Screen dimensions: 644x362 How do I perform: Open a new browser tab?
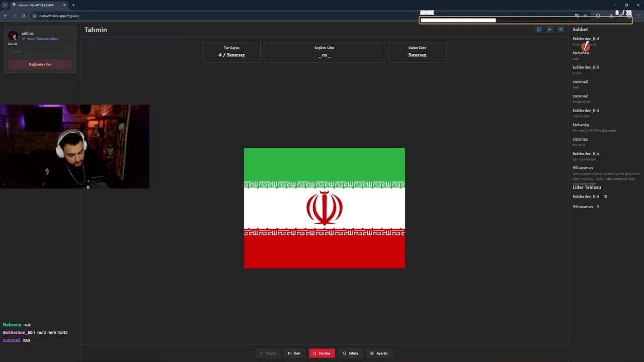73,5
